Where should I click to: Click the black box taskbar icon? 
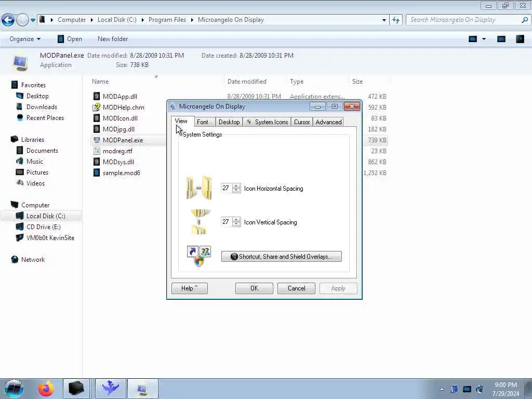[x=76, y=389]
